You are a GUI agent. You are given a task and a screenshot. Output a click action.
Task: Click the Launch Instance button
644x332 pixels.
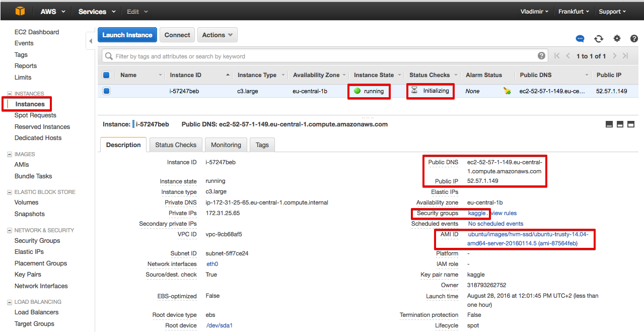[127, 35]
